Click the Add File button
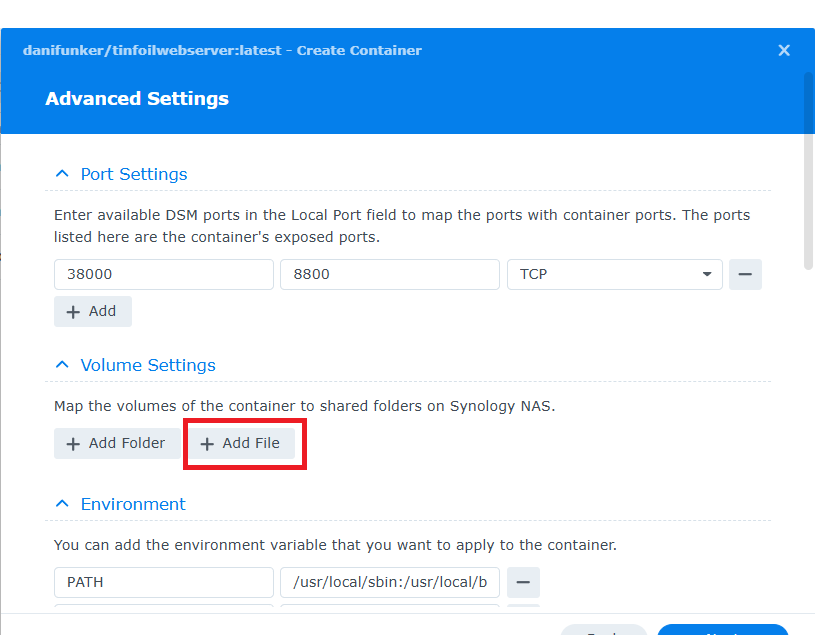This screenshot has width=816, height=635. pyautogui.click(x=241, y=443)
